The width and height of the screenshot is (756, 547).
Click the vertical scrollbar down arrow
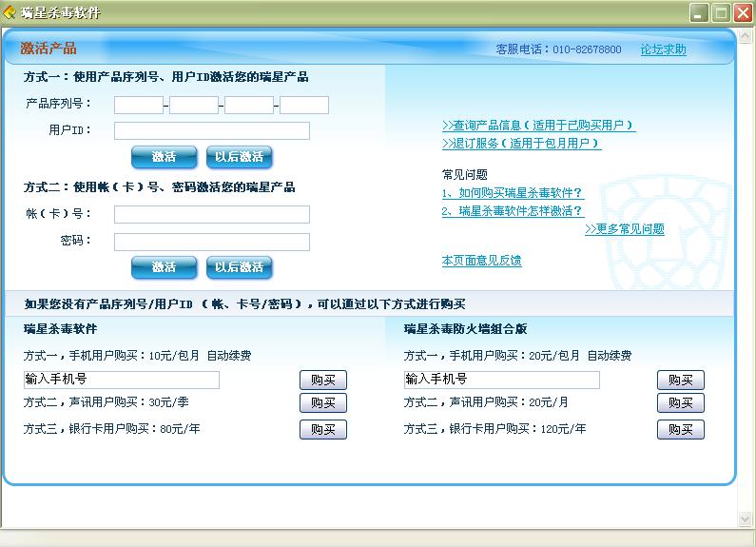pyautogui.click(x=745, y=519)
